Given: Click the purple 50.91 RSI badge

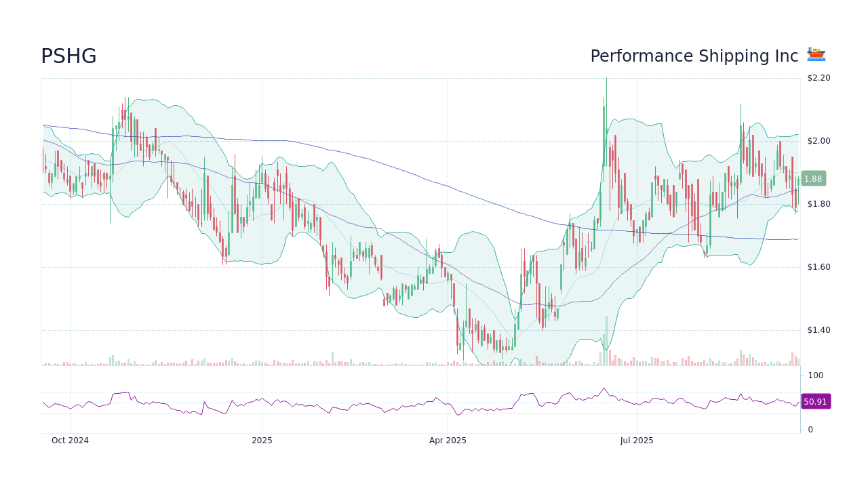Looking at the screenshot, I should tap(815, 401).
